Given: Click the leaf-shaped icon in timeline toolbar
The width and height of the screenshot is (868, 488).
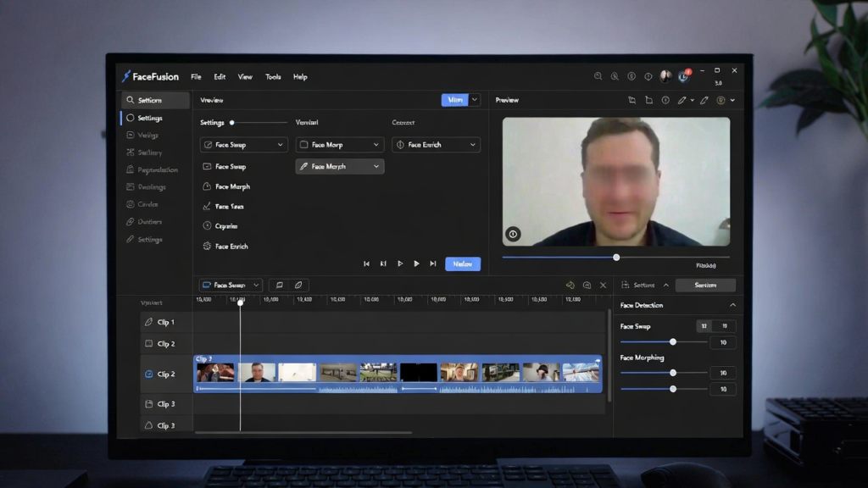Looking at the screenshot, I should (298, 285).
